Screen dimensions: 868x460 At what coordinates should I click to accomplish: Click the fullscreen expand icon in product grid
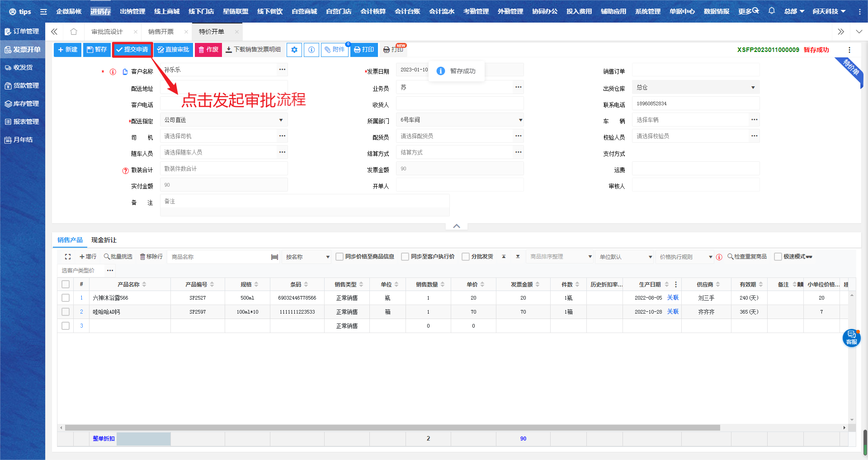68,257
